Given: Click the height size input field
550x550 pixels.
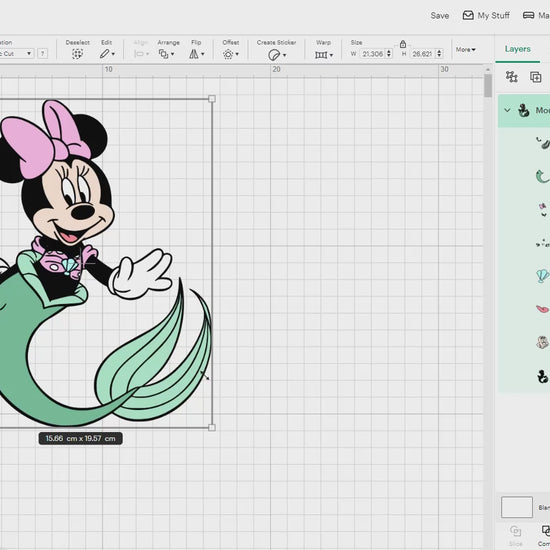Looking at the screenshot, I should (x=423, y=54).
